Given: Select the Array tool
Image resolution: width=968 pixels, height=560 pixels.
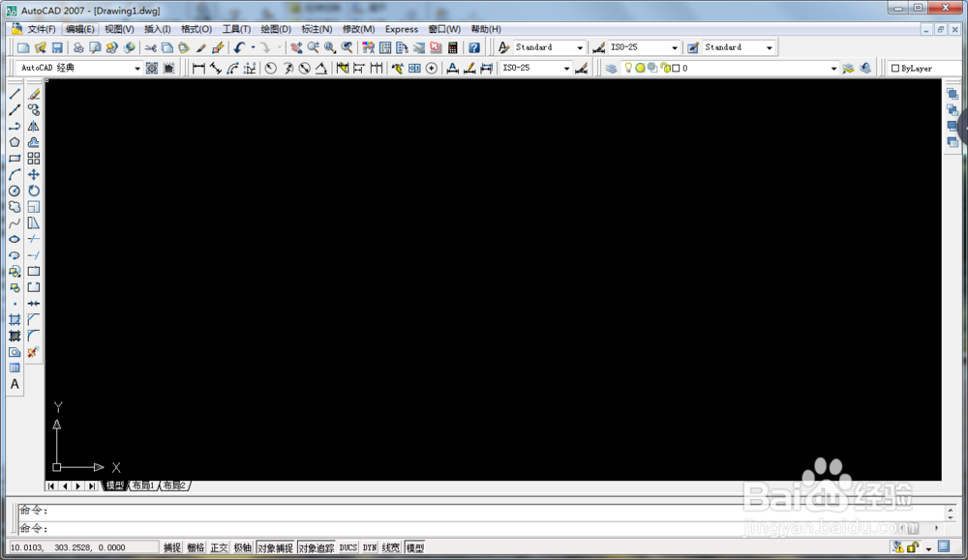Looking at the screenshot, I should (x=34, y=159).
